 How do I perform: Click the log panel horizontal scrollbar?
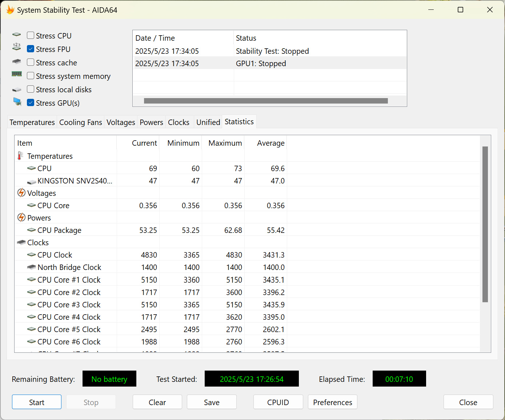(x=266, y=101)
